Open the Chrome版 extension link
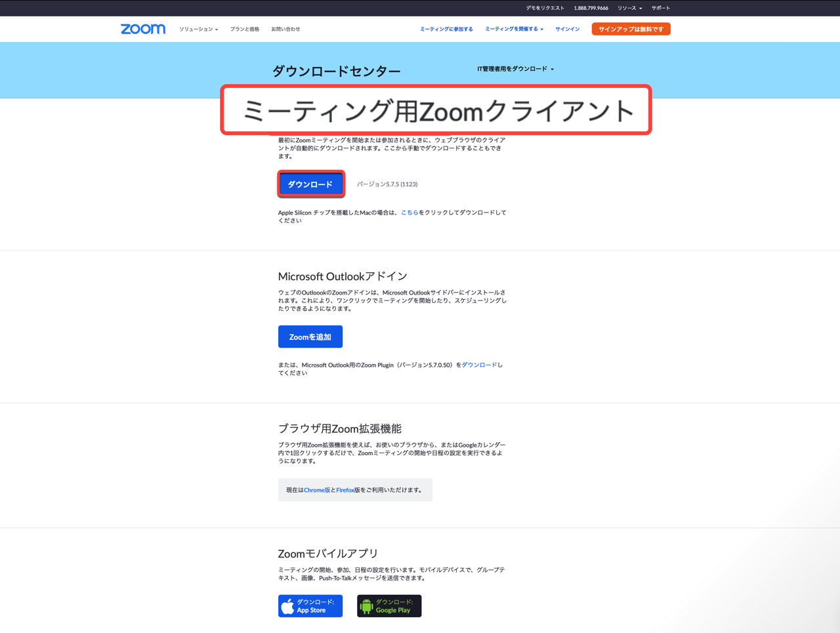 [317, 490]
